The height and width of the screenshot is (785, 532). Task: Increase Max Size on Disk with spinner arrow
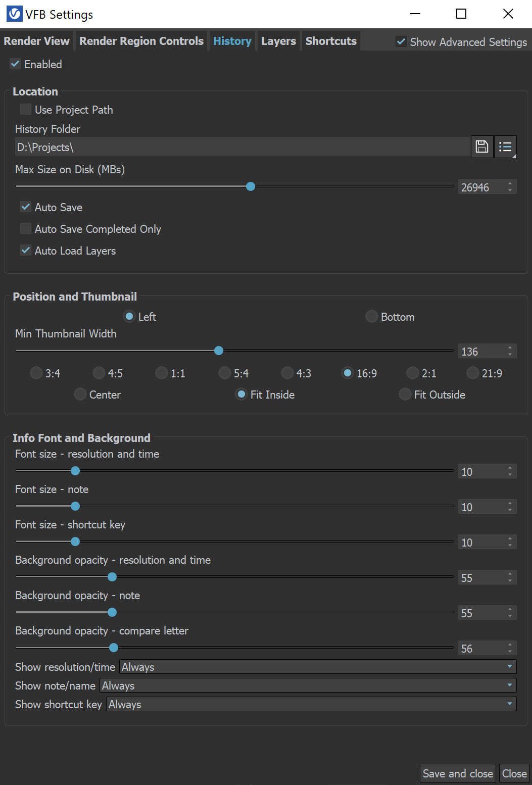(x=510, y=184)
